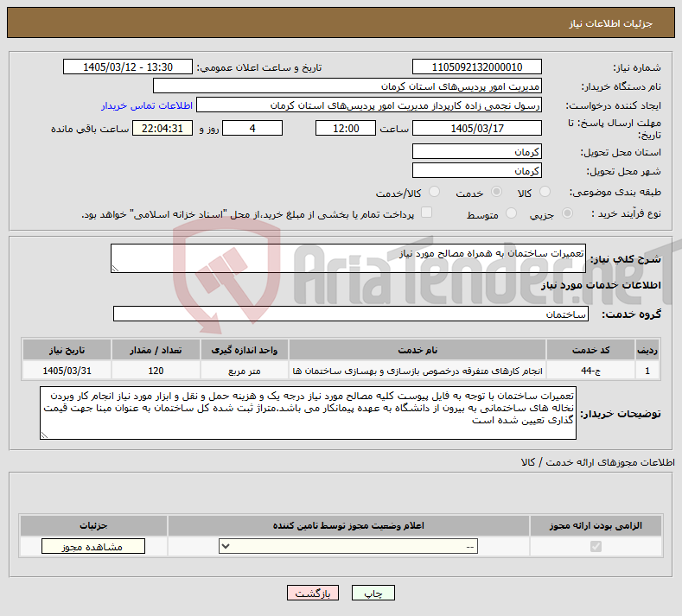Click the چاپ print button
The width and height of the screenshot is (682, 616).
pyautogui.click(x=373, y=593)
